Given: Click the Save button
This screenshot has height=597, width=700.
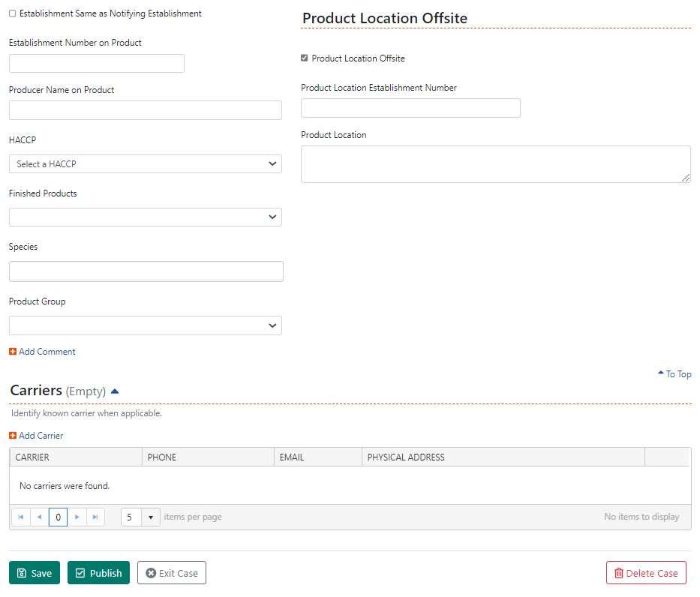Looking at the screenshot, I should (35, 573).
